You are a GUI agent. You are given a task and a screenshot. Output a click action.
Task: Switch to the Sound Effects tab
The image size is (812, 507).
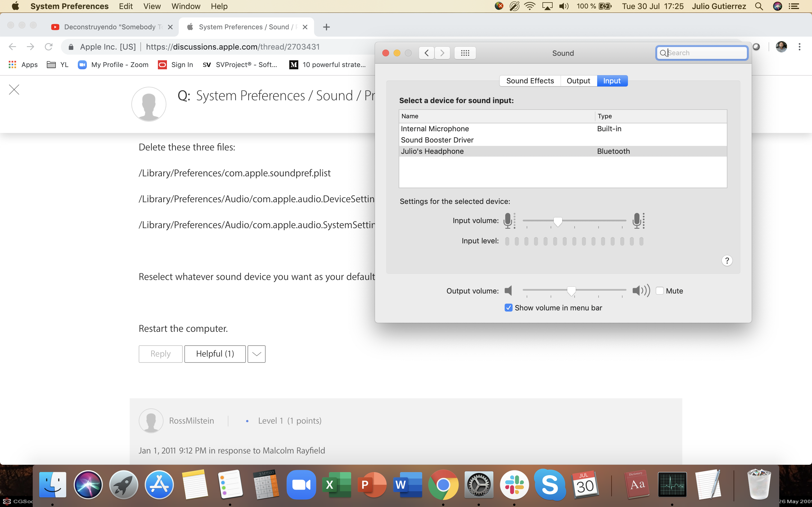[x=530, y=81]
